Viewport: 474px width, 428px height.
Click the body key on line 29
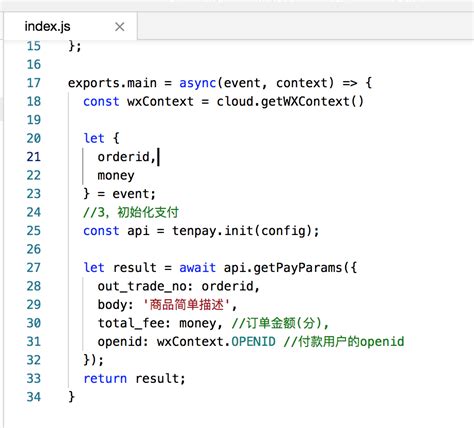113,305
